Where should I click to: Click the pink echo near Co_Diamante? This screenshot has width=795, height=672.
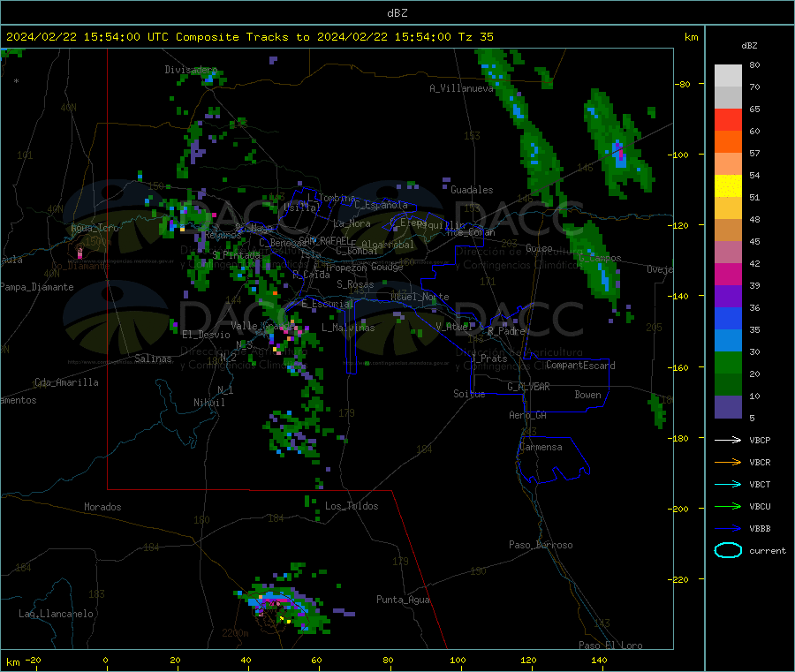tap(79, 252)
